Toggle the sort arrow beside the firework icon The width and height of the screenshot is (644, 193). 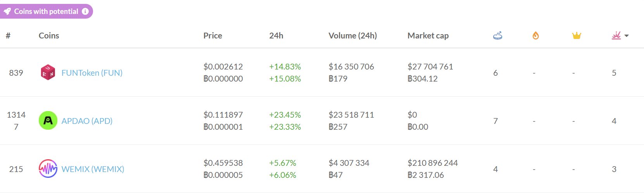click(x=627, y=36)
